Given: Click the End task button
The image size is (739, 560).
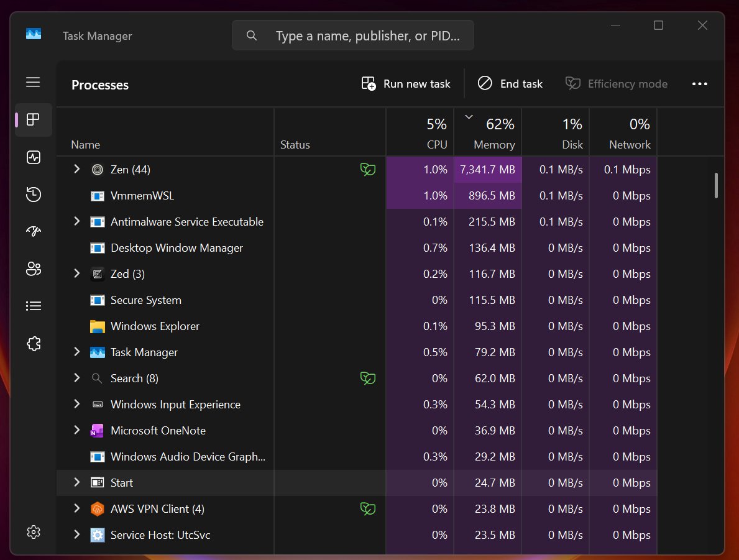Looking at the screenshot, I should (x=510, y=84).
